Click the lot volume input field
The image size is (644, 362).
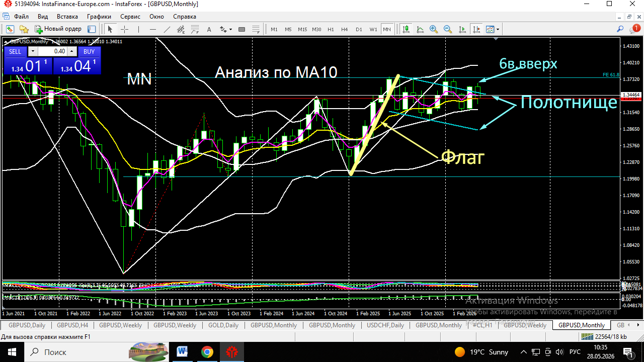52,51
